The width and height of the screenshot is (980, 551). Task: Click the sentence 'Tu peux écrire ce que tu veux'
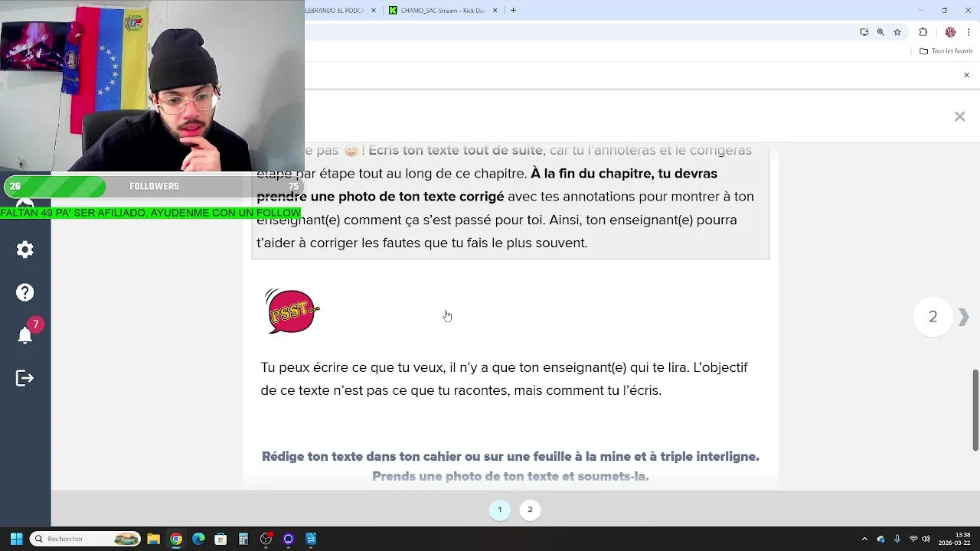(x=351, y=368)
